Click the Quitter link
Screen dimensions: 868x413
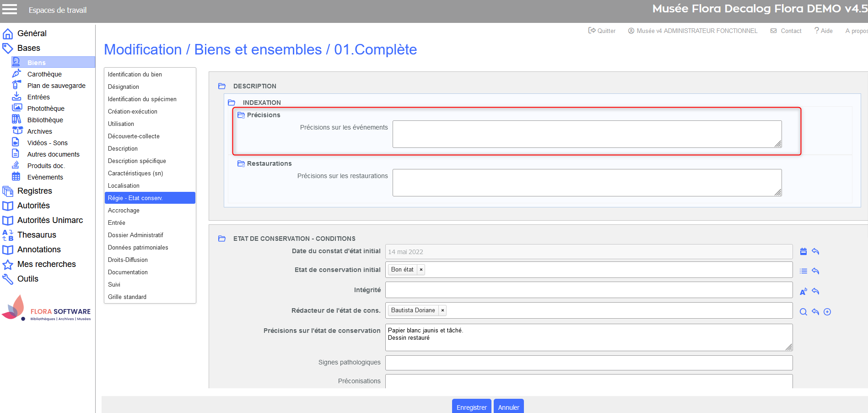(602, 31)
